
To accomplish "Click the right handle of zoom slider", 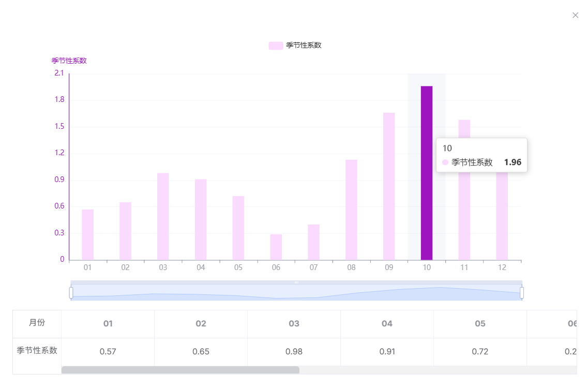I will 522,293.
